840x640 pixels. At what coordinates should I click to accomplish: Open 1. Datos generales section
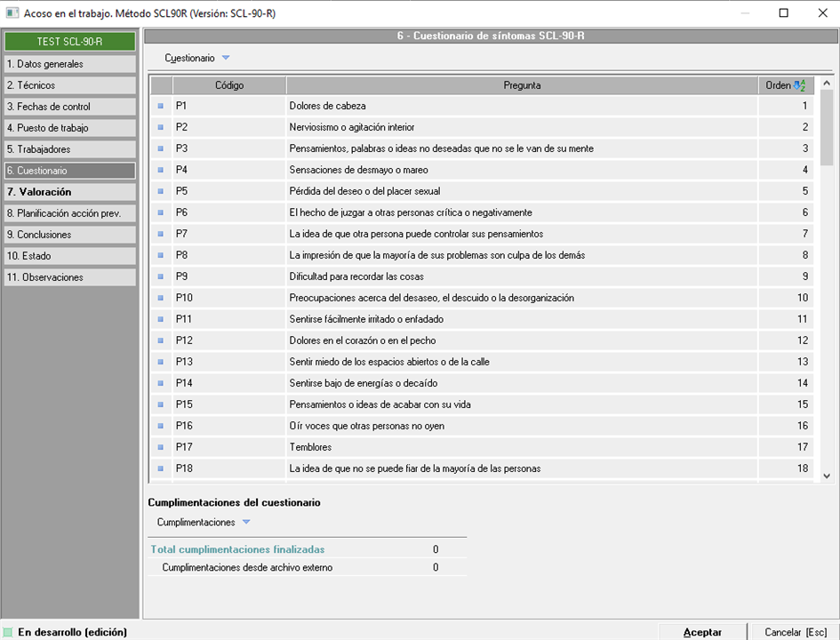(x=69, y=64)
